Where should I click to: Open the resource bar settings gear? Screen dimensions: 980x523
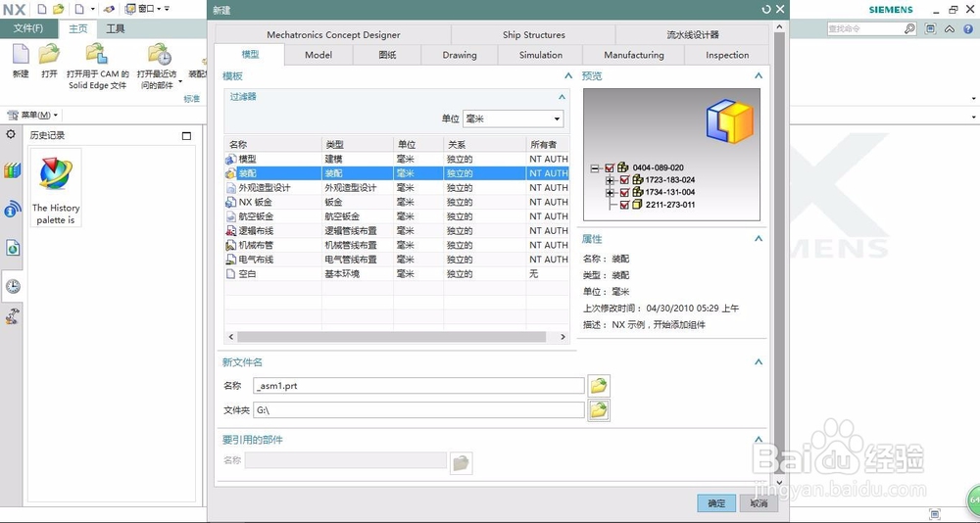point(11,134)
